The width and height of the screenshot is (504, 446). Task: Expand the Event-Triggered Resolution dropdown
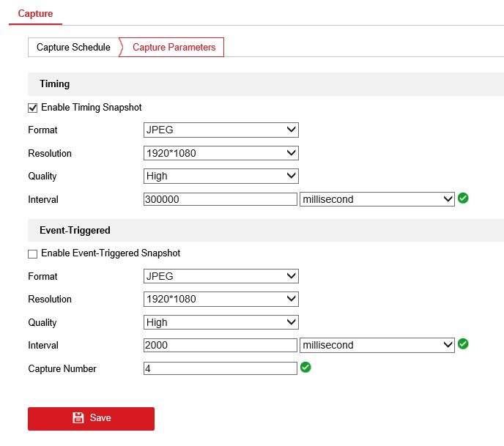click(220, 299)
